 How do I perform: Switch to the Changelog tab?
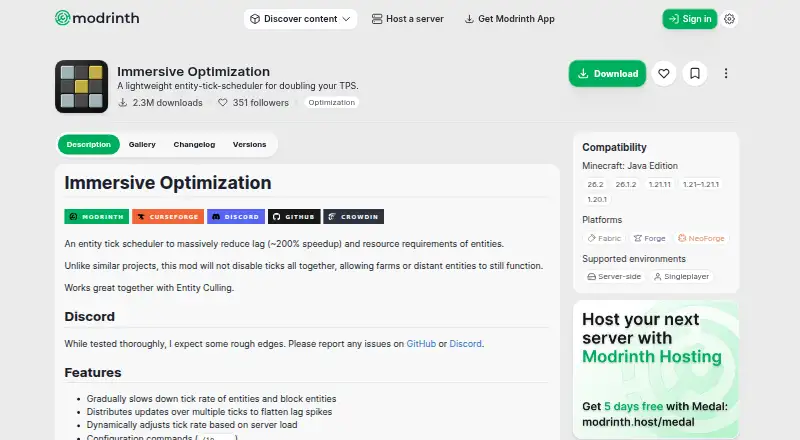194,144
